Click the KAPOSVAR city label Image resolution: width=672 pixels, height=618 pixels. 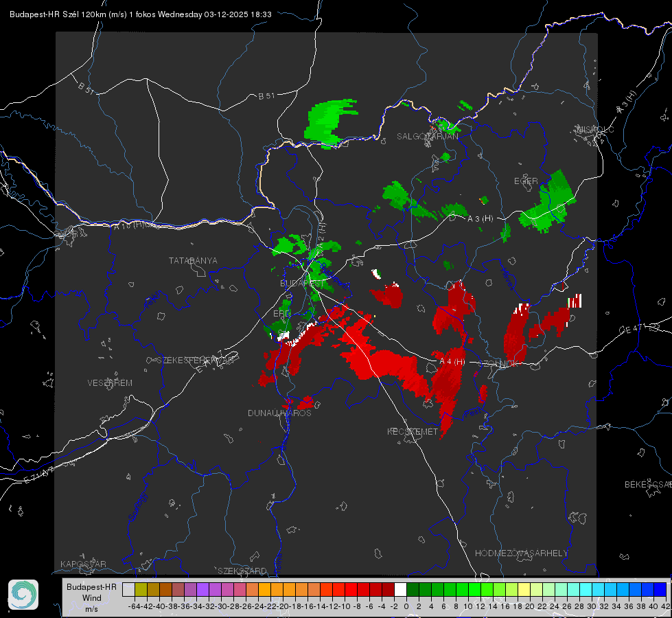(83, 564)
